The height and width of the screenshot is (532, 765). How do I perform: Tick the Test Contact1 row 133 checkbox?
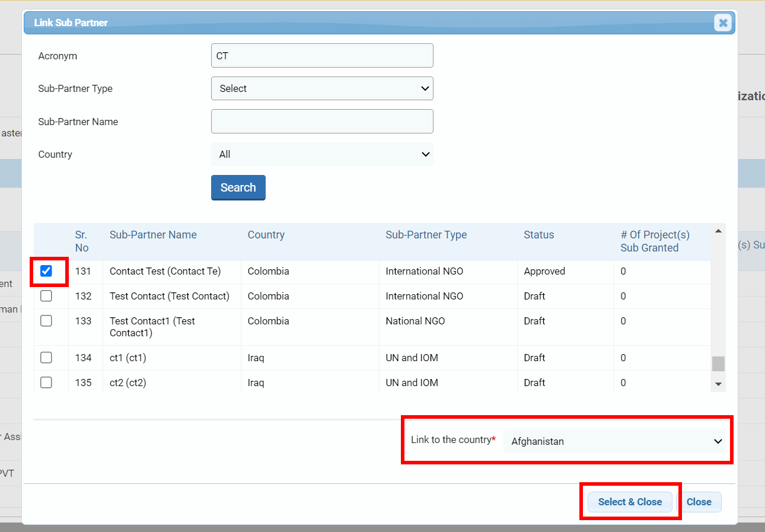[x=46, y=321]
